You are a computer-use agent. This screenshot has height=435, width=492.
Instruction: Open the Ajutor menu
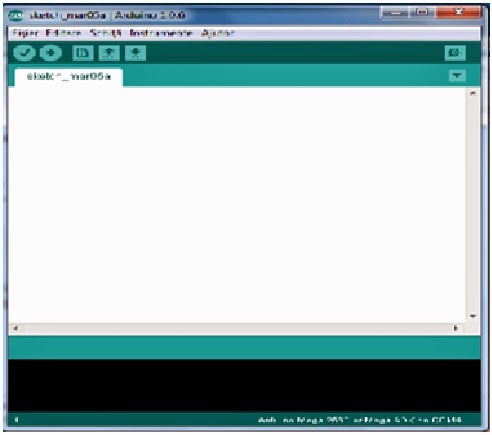coord(218,33)
